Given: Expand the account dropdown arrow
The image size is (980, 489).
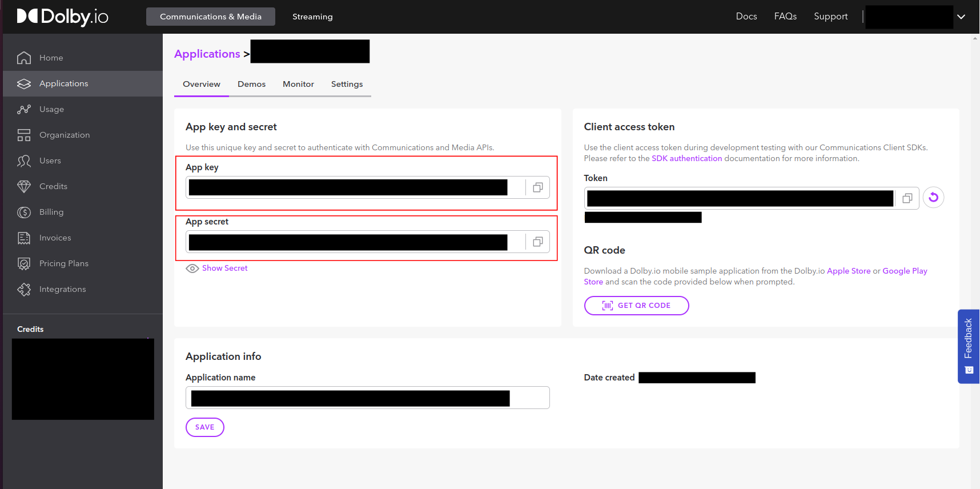Looking at the screenshot, I should 961,17.
